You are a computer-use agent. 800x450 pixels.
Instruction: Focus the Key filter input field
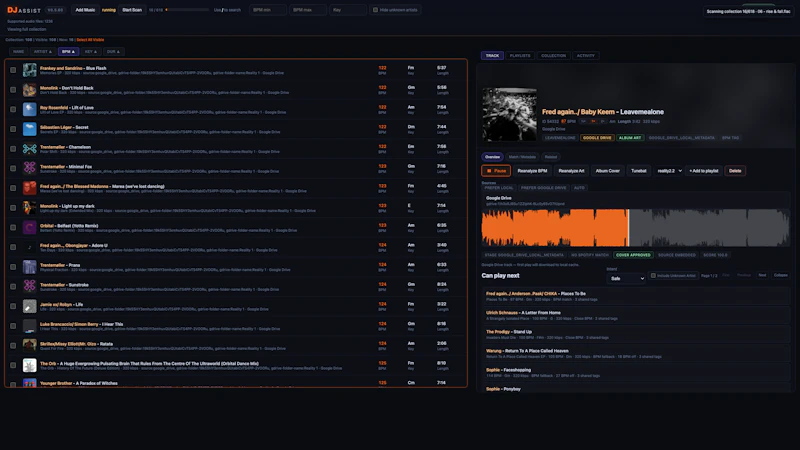click(347, 10)
